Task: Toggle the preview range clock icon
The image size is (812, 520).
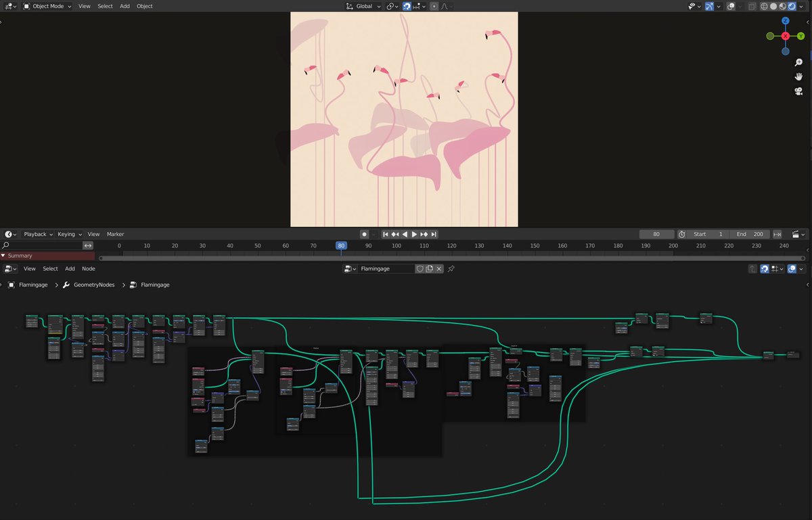Action: point(681,234)
